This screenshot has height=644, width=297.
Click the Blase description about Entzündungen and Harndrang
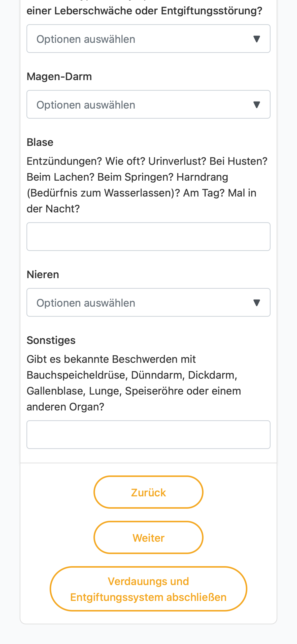[147, 185]
